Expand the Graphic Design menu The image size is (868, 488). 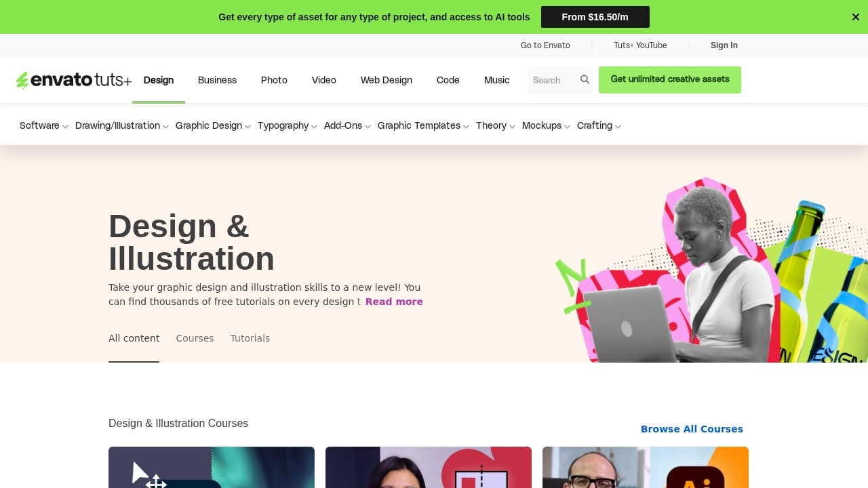click(213, 125)
